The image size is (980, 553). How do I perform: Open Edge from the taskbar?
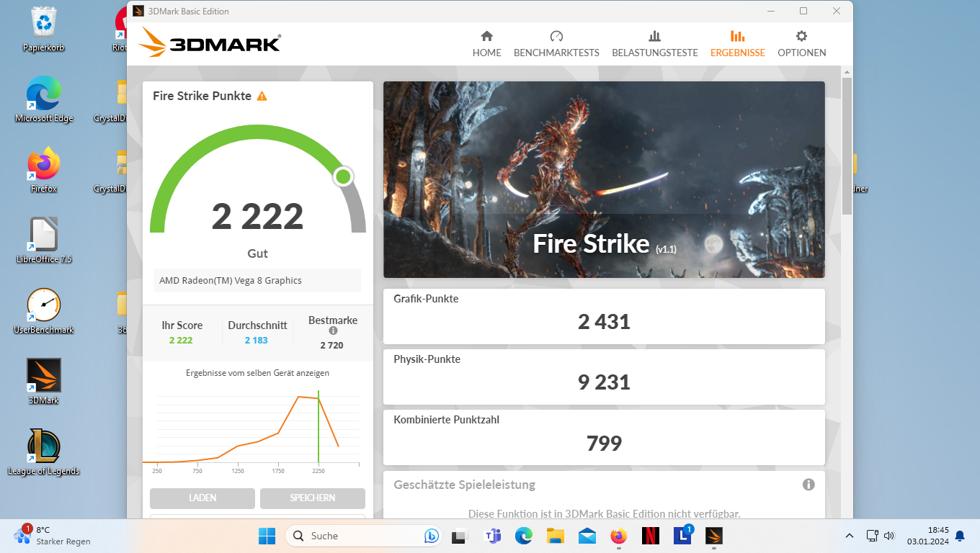point(524,536)
